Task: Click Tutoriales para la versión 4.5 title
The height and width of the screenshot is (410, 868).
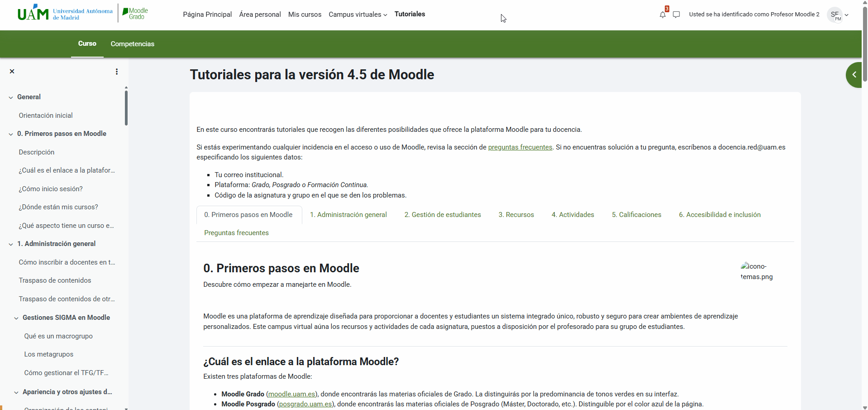Action: click(x=312, y=74)
